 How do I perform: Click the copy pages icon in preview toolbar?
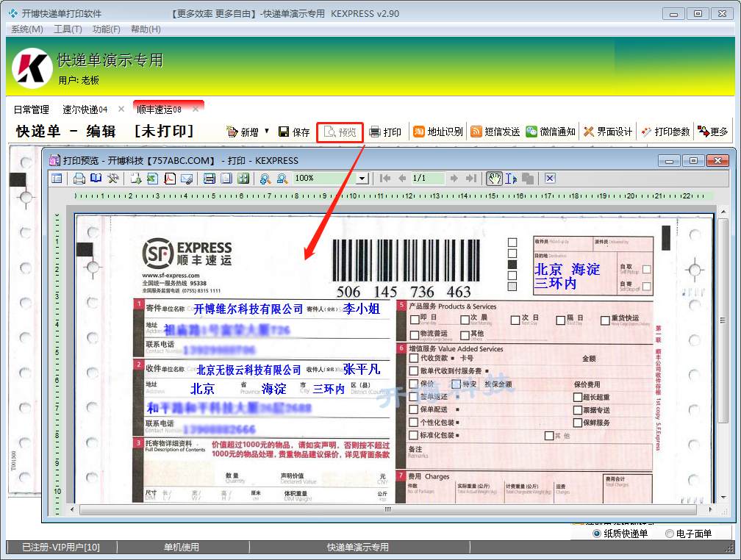click(528, 178)
